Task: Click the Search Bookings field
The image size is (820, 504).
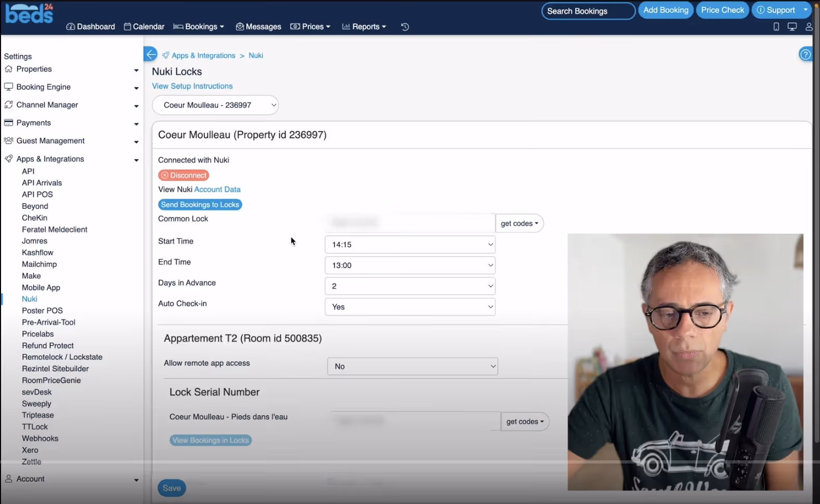Action: pyautogui.click(x=588, y=11)
